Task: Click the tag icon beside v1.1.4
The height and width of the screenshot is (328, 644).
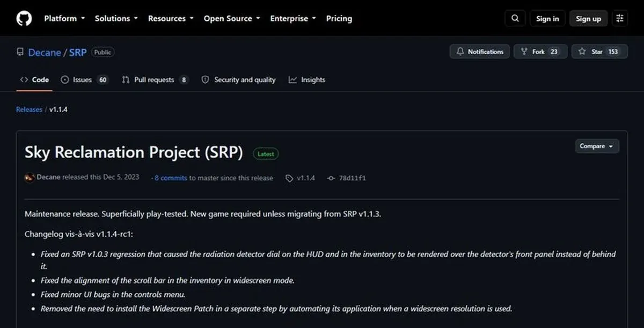Action: coord(290,178)
